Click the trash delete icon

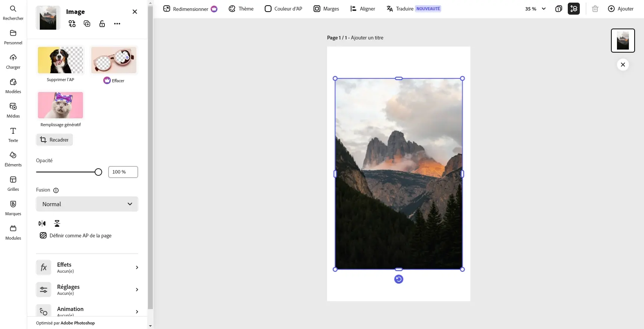pos(595,9)
